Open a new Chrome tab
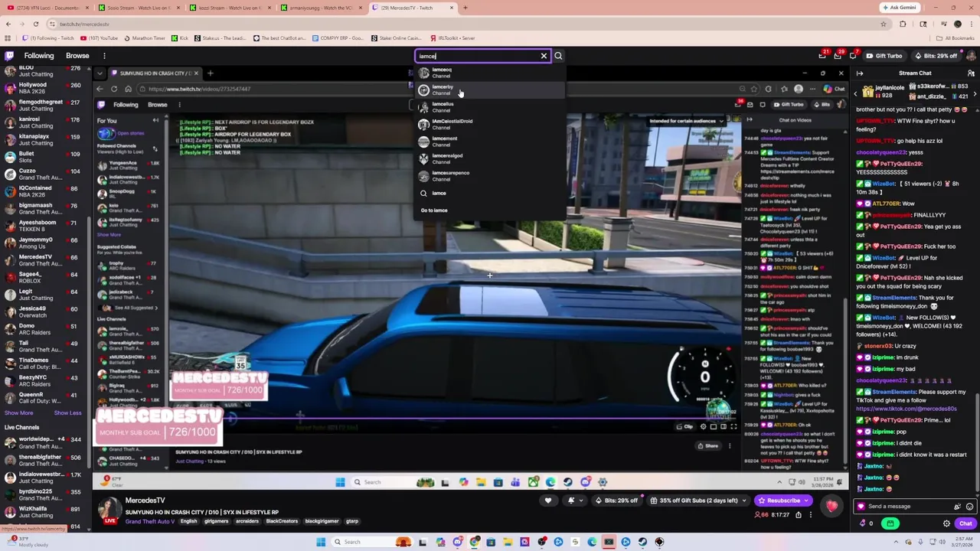980x551 pixels. (465, 8)
